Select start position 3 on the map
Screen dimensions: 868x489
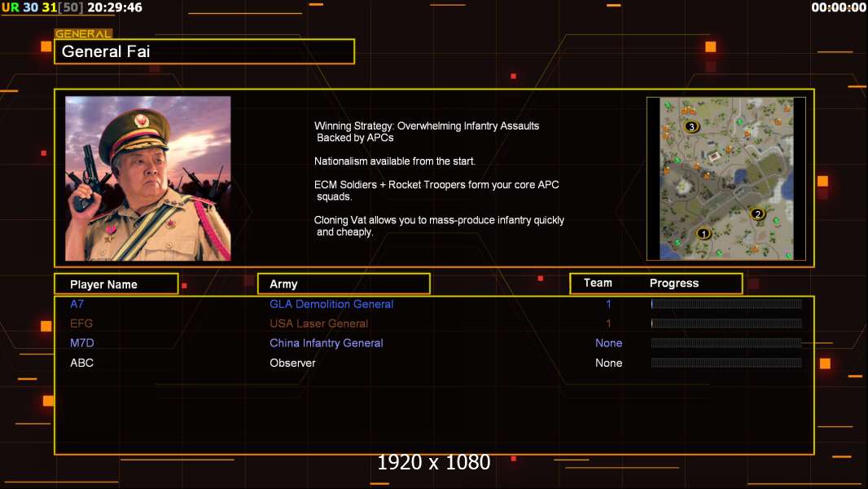click(x=691, y=126)
